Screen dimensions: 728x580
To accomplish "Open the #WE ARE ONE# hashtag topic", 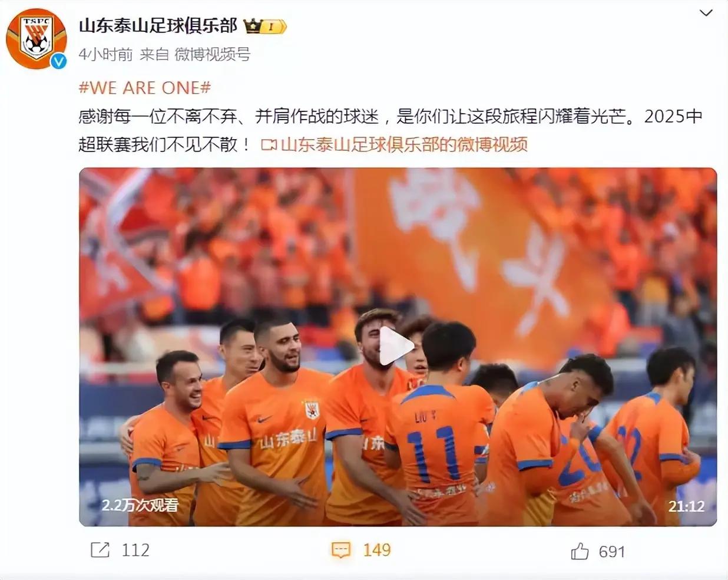I will [144, 88].
